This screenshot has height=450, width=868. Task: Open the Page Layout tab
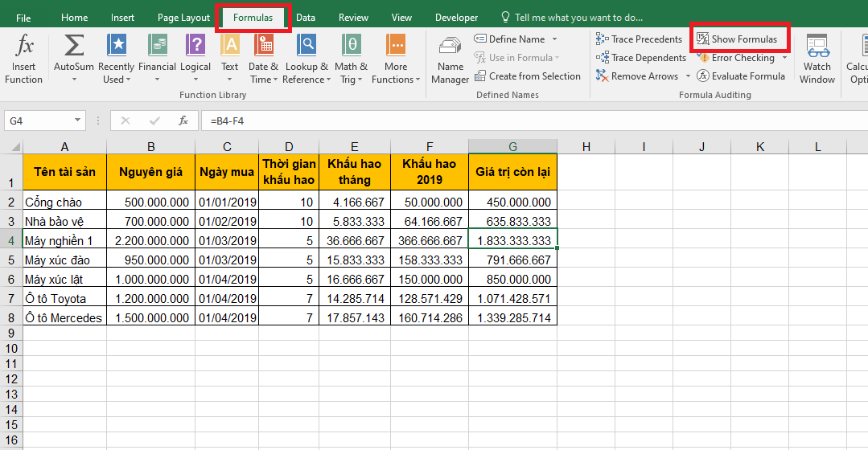click(x=183, y=17)
